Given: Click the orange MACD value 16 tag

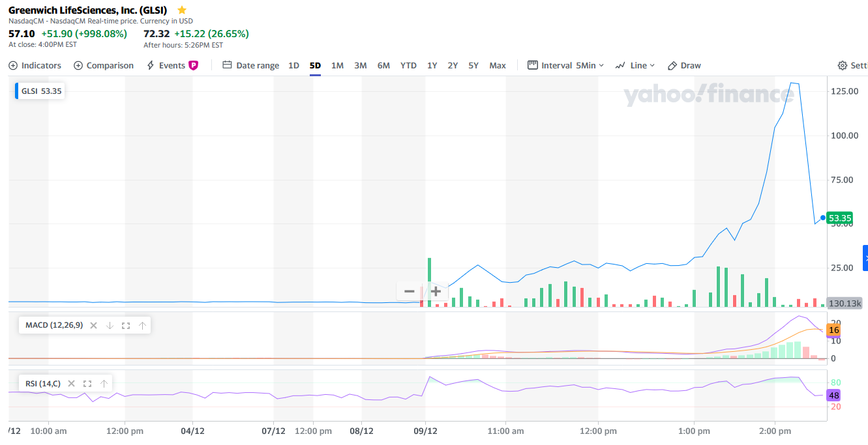Looking at the screenshot, I should coord(833,330).
